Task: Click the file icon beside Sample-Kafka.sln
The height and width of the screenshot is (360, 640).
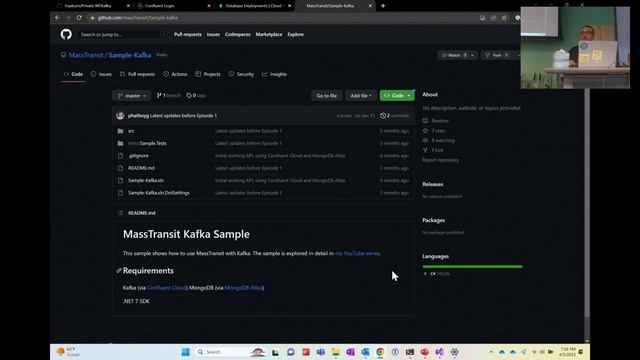Action: tap(120, 180)
